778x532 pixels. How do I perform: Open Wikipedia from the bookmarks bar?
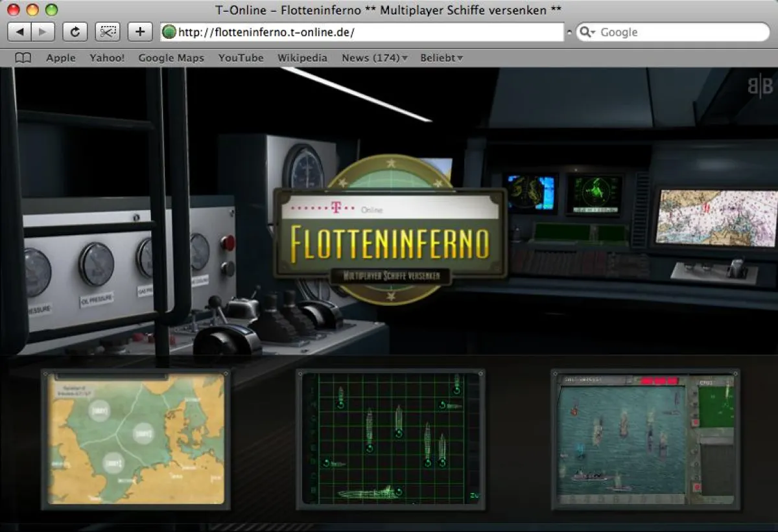[x=302, y=58]
